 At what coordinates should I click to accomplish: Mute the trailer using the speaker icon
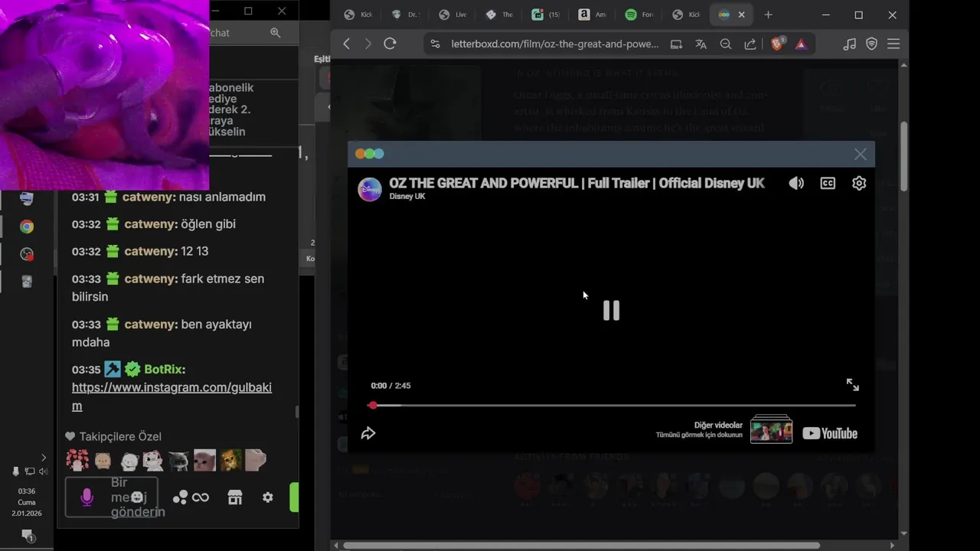796,183
